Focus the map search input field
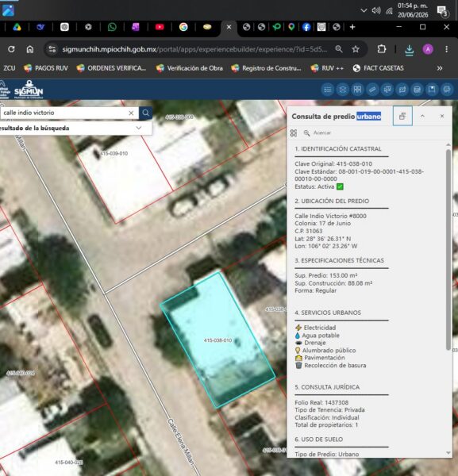The image size is (458, 476). coord(64,113)
